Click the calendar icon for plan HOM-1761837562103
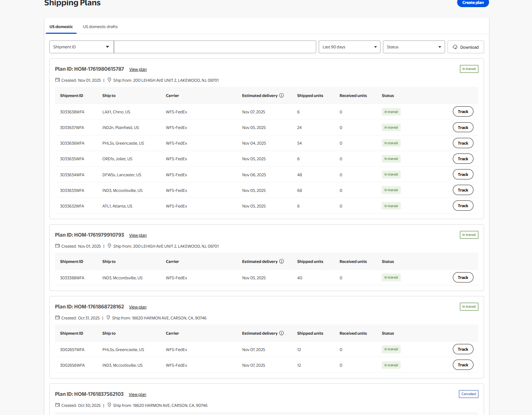Viewport: 532px width, 415px height. point(57,405)
